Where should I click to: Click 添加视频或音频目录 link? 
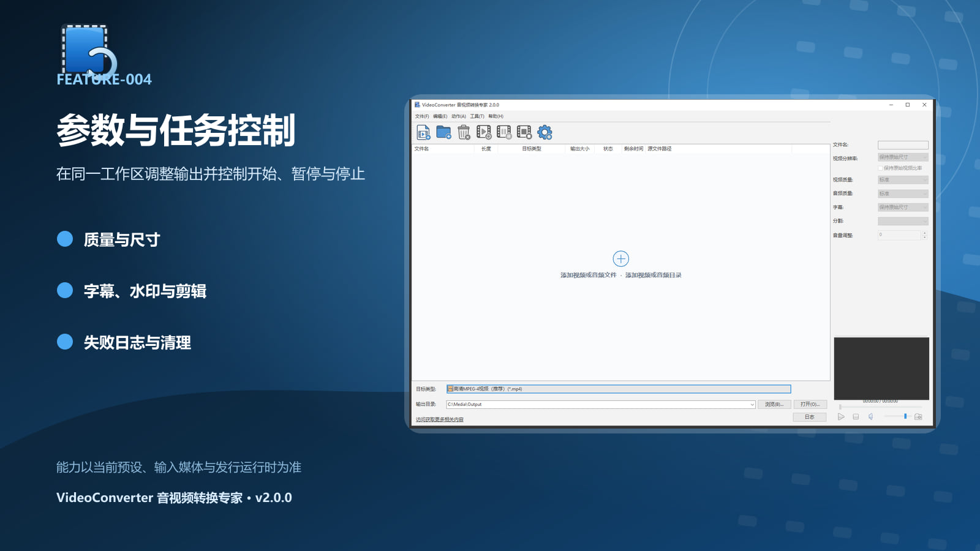pos(654,275)
